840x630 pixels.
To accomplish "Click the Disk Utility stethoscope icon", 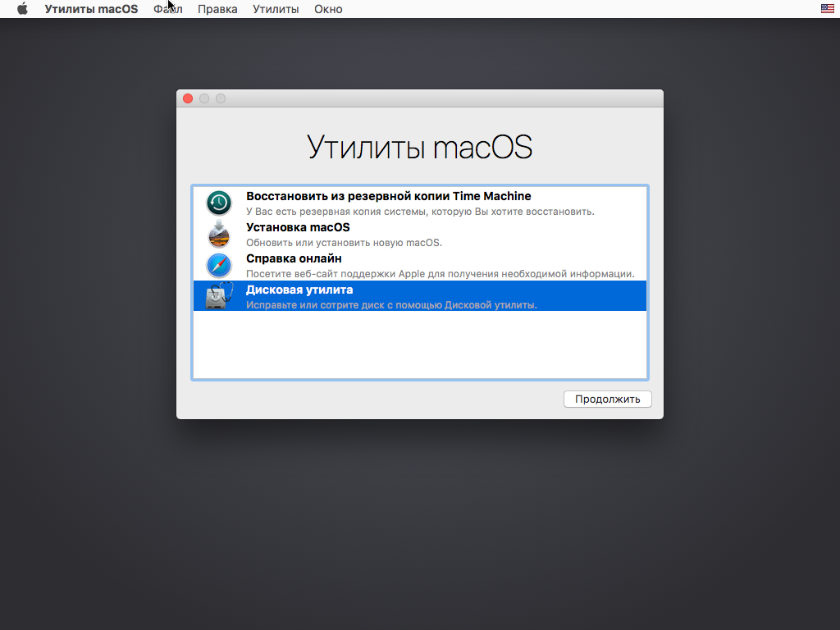I will pyautogui.click(x=219, y=296).
